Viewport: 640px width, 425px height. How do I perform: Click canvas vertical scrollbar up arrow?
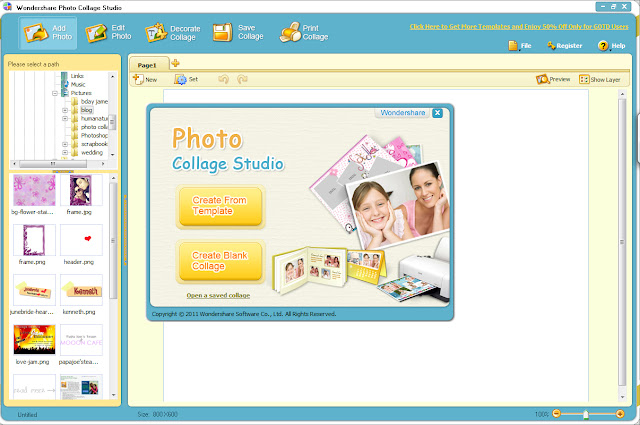(x=622, y=94)
